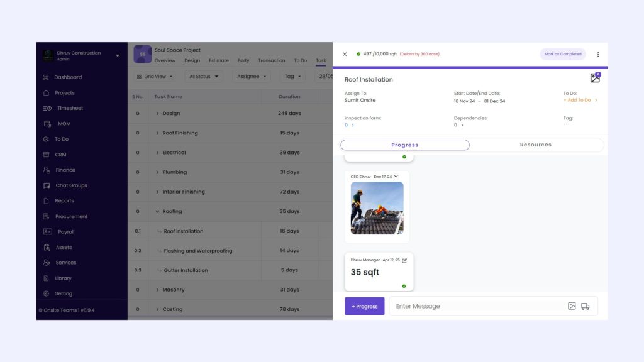
Task: Open the Estimate tab
Action: pos(219,61)
